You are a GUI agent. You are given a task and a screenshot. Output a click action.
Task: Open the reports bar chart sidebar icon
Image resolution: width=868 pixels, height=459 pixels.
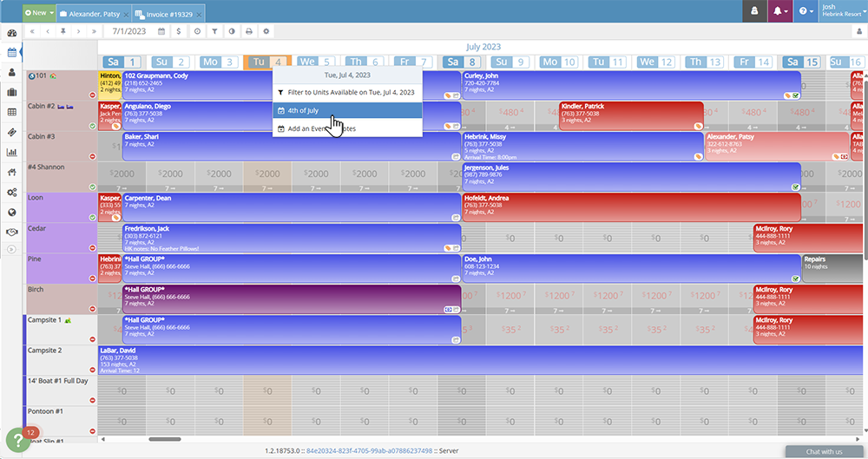[11, 152]
